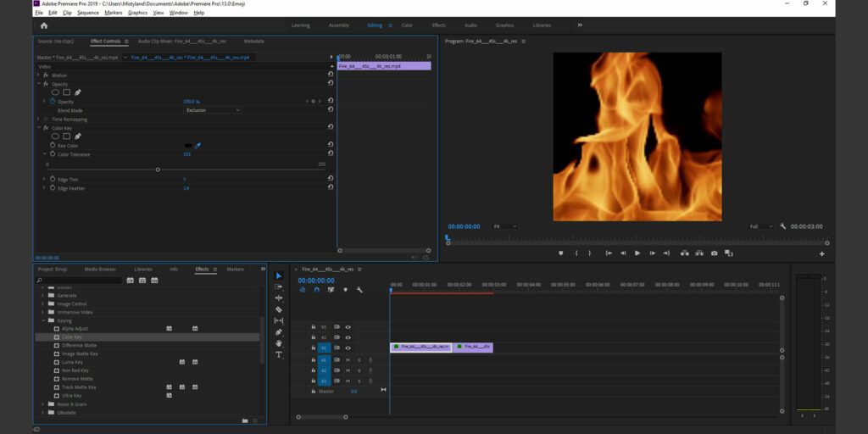Select second Fire clip on timeline
The width and height of the screenshot is (868, 434).
tap(473, 347)
